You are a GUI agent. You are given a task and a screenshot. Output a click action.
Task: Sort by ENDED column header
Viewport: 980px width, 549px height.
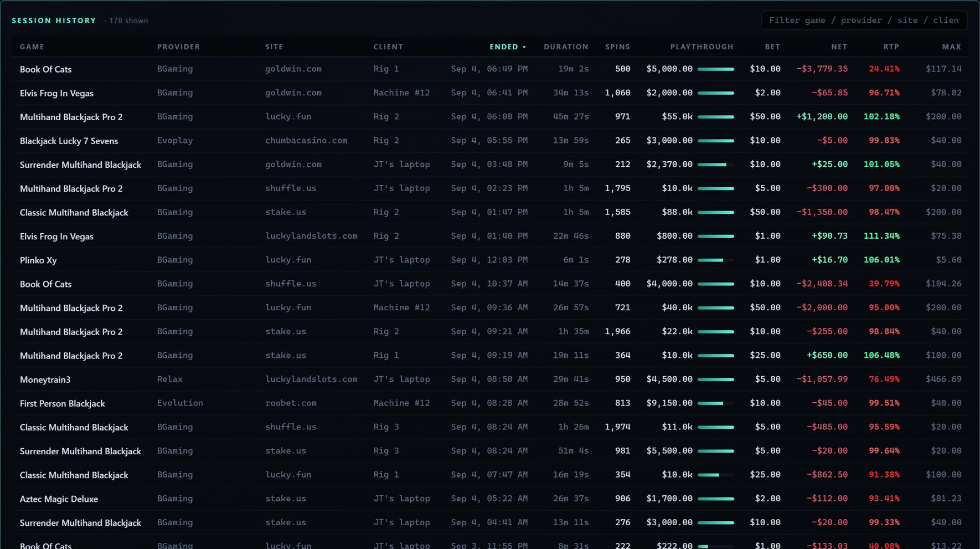pyautogui.click(x=508, y=47)
